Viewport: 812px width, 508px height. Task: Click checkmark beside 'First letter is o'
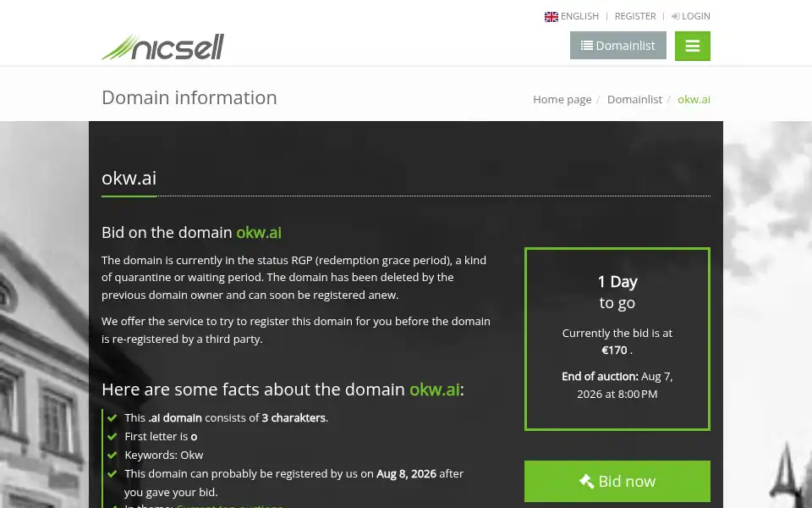[112, 437]
